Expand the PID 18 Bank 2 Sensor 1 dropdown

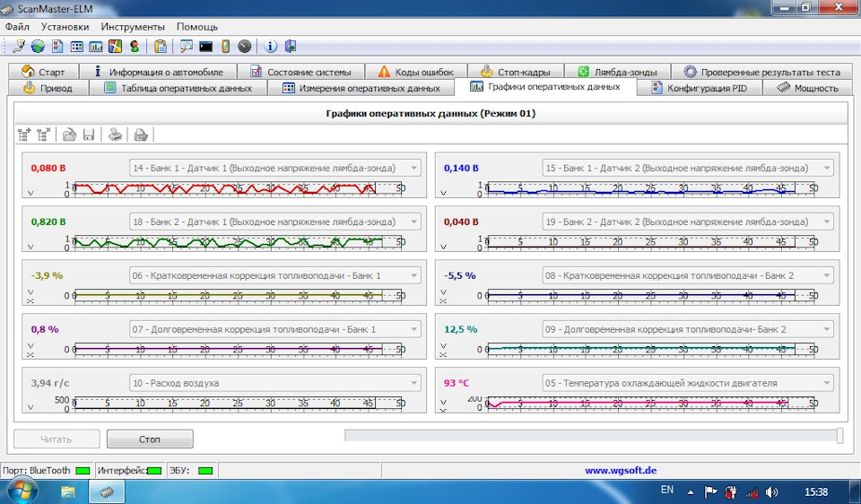(x=413, y=222)
